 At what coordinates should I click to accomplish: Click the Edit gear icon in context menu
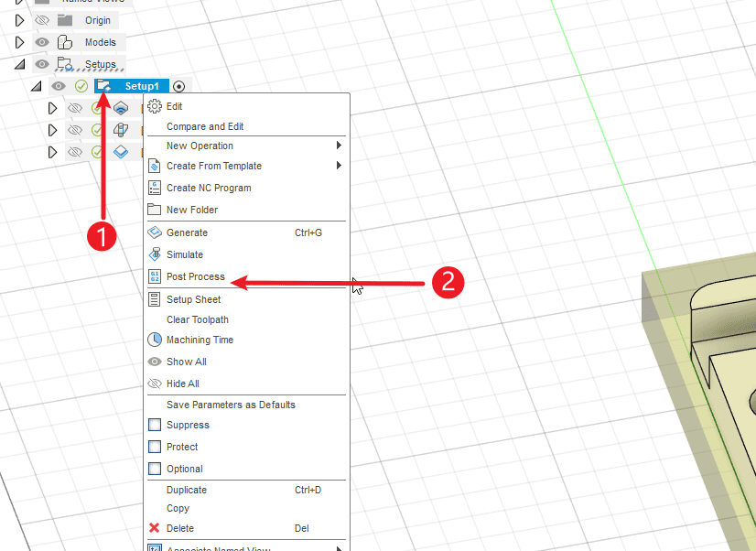tap(154, 106)
